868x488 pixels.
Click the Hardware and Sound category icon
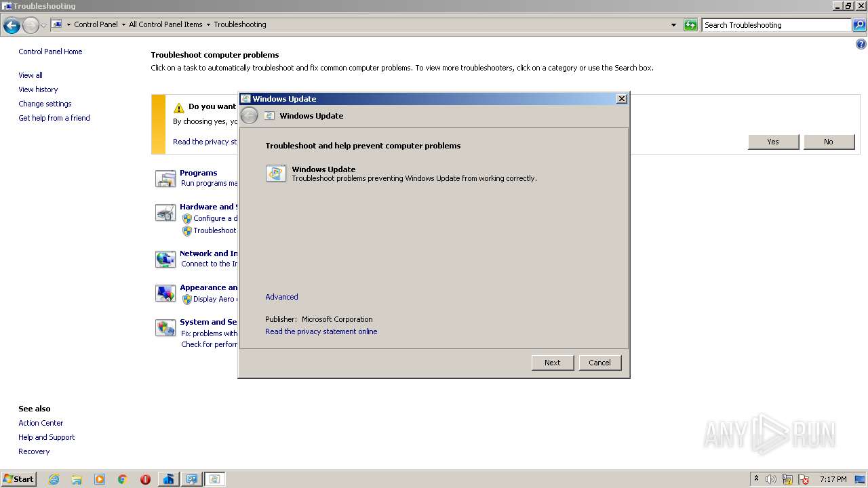pos(165,213)
